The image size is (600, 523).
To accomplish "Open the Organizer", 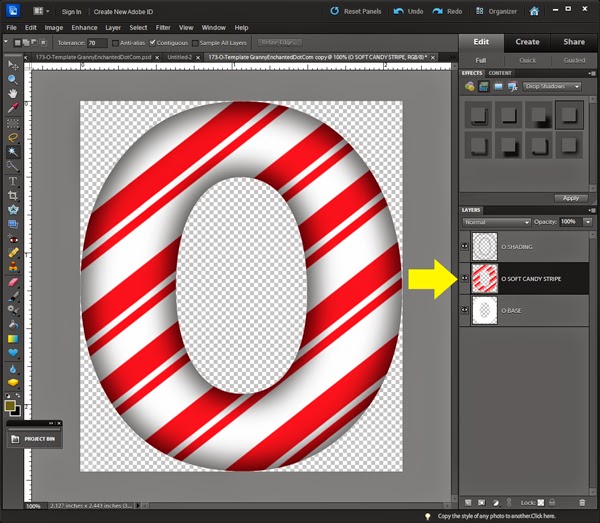I will pos(496,11).
